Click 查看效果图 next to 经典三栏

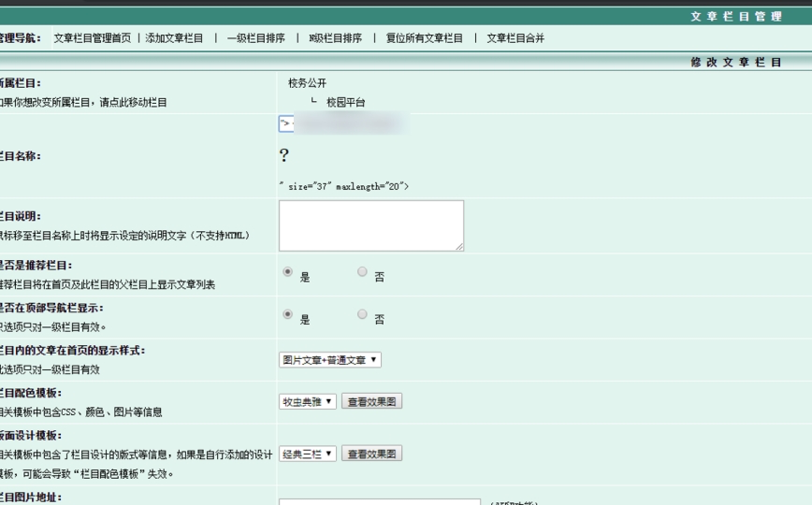(371, 454)
